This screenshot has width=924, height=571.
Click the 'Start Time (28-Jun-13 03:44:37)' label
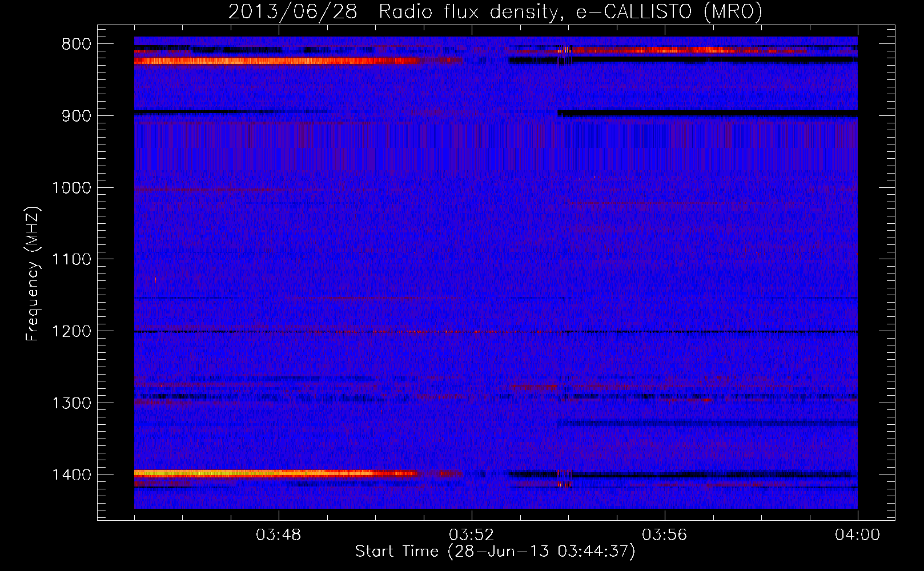(x=495, y=552)
